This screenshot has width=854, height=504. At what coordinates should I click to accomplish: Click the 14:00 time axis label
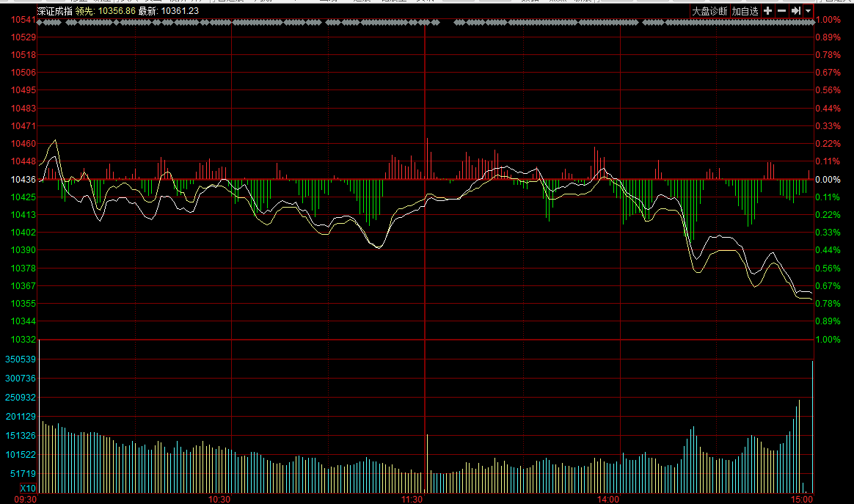(608, 499)
